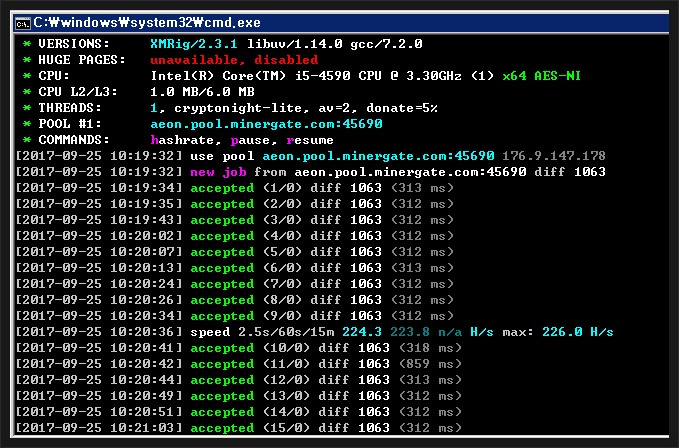
Task: Click 'speed 2.5s/60s/15m' label
Action: click(x=262, y=332)
